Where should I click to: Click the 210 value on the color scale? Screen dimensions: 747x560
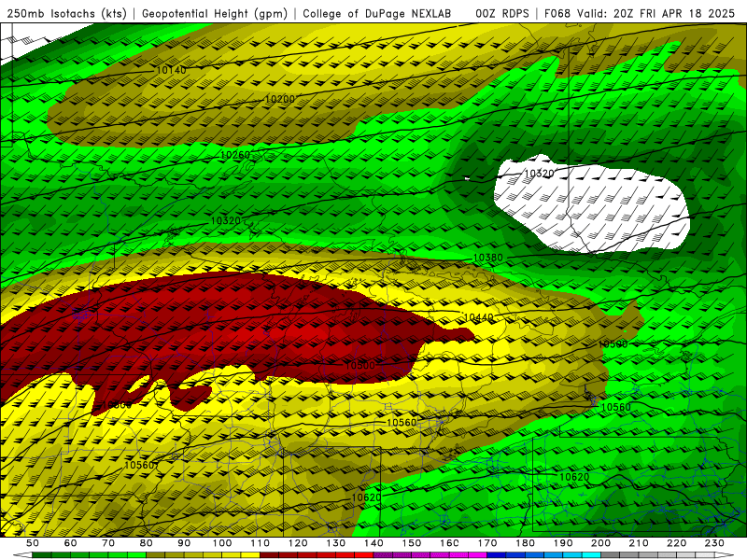coord(639,543)
